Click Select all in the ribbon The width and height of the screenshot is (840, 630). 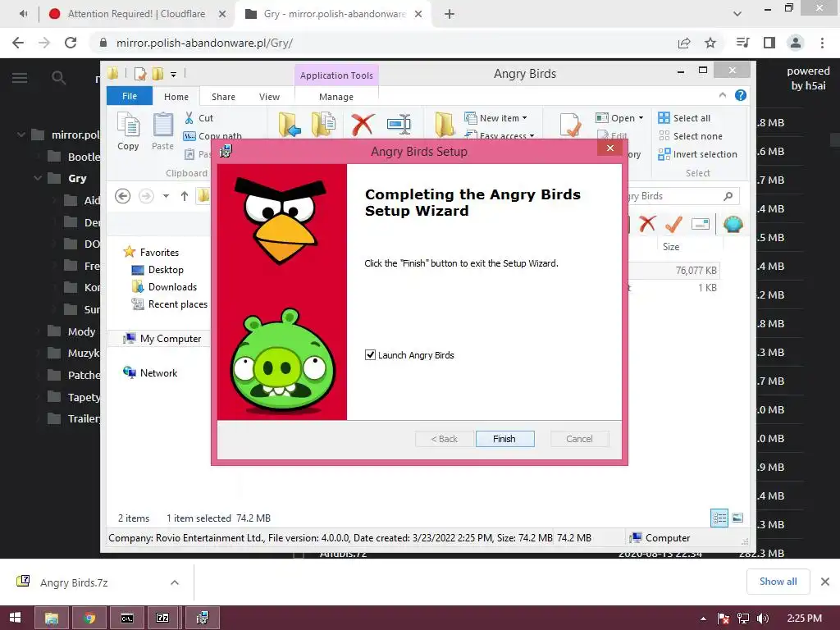click(x=685, y=118)
